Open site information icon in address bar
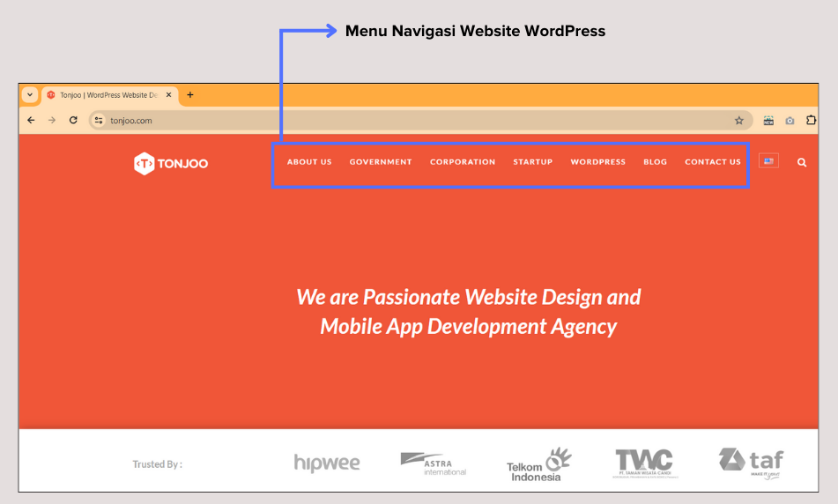 pyautogui.click(x=99, y=120)
